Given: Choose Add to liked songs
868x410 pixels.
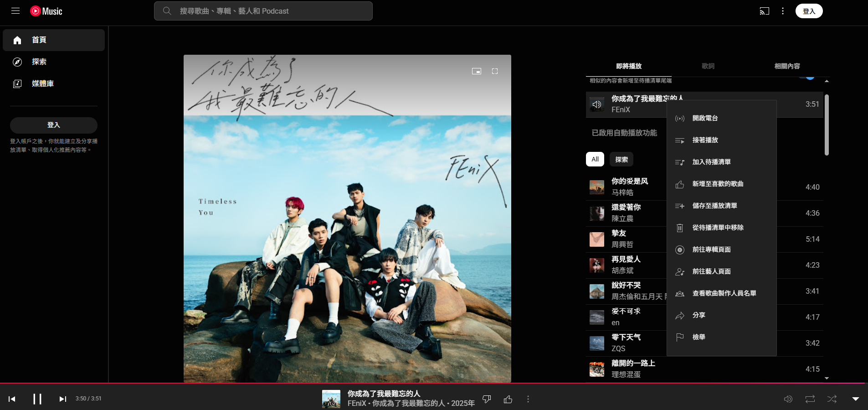Looking at the screenshot, I should pyautogui.click(x=722, y=184).
